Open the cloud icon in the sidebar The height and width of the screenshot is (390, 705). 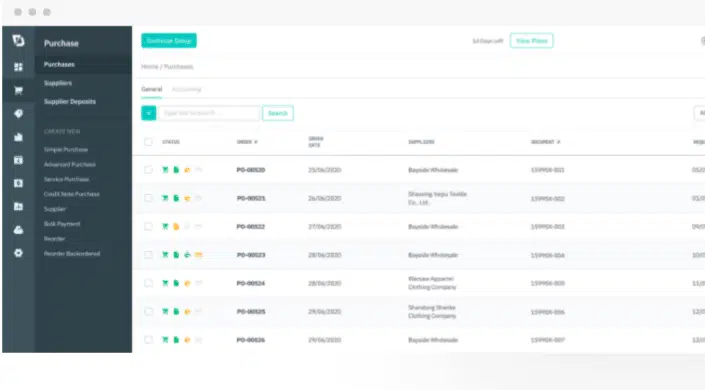18,230
